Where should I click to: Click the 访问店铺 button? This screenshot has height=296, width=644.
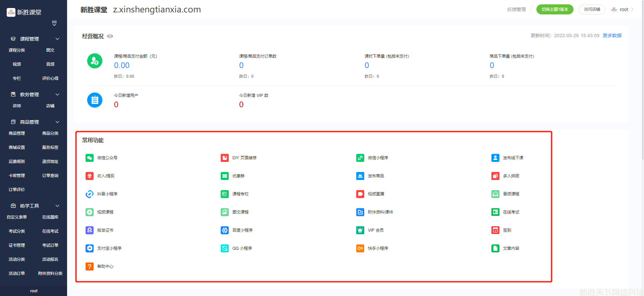click(x=592, y=9)
